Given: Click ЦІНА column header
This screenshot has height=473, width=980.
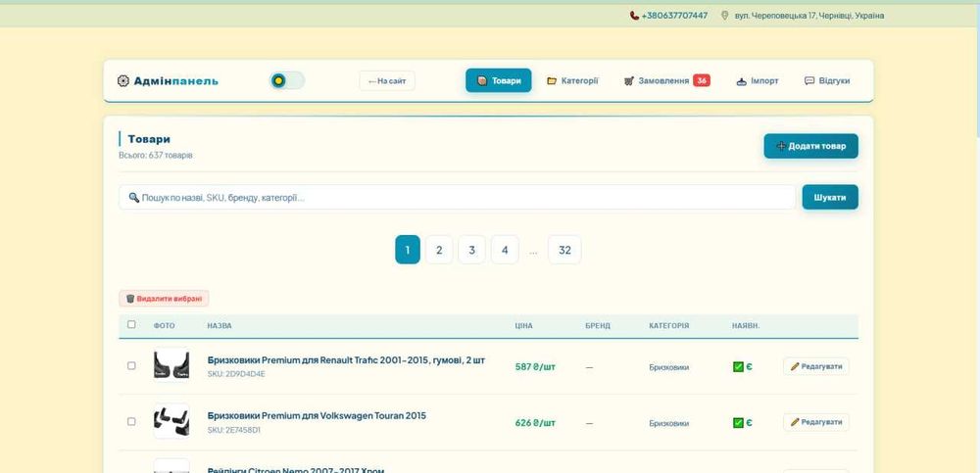Looking at the screenshot, I should click(523, 326).
